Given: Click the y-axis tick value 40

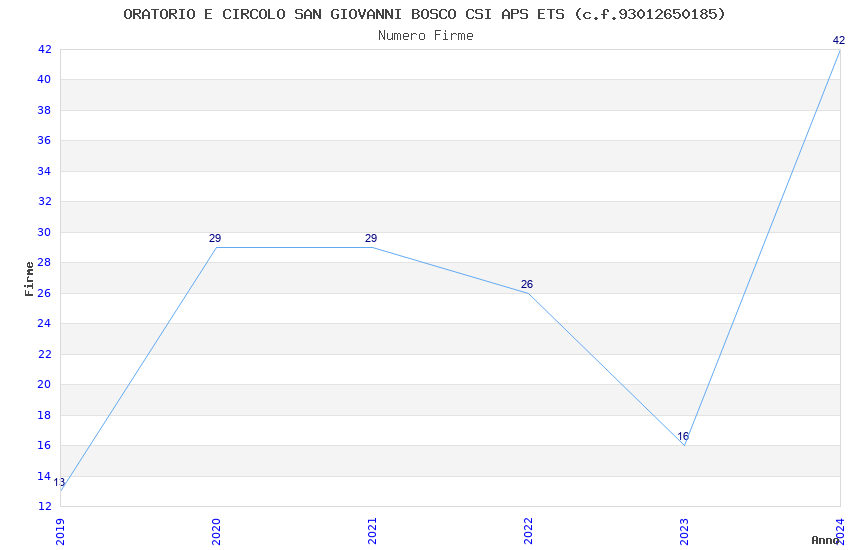Looking at the screenshot, I should pos(44,80).
